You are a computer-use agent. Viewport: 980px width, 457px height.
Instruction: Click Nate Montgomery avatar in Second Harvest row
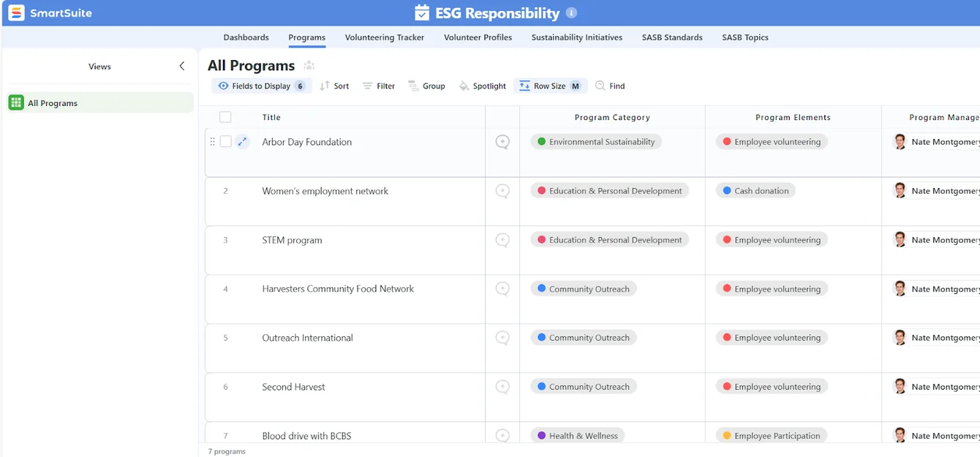click(900, 387)
